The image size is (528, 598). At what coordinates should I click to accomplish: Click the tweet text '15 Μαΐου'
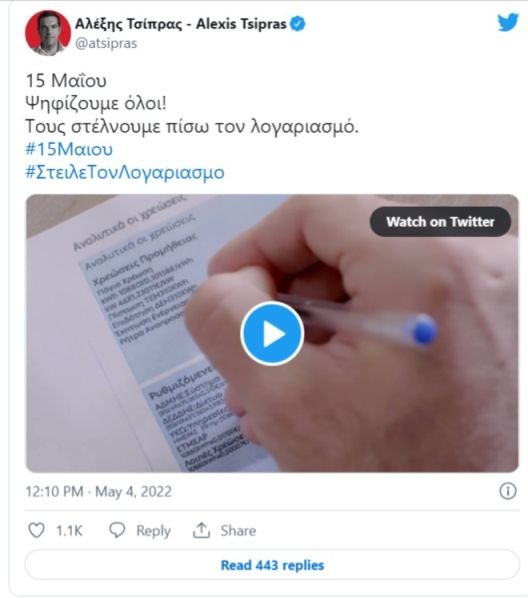tap(66, 80)
